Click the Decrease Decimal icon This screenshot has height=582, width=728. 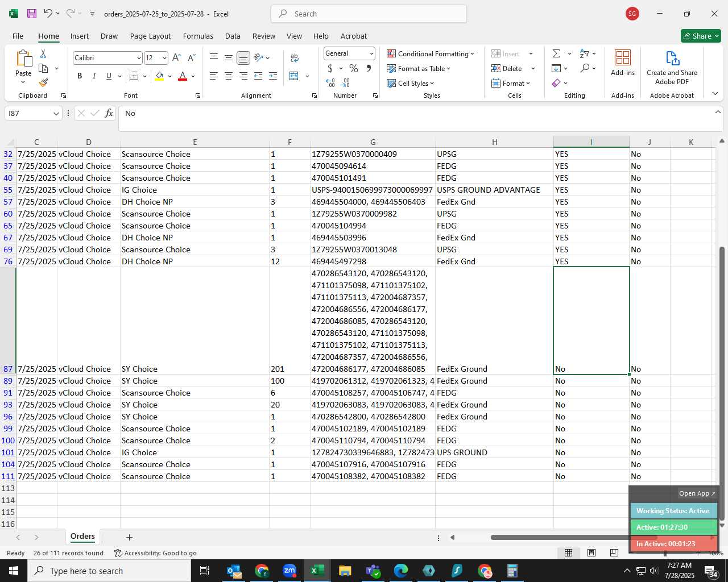pyautogui.click(x=345, y=83)
